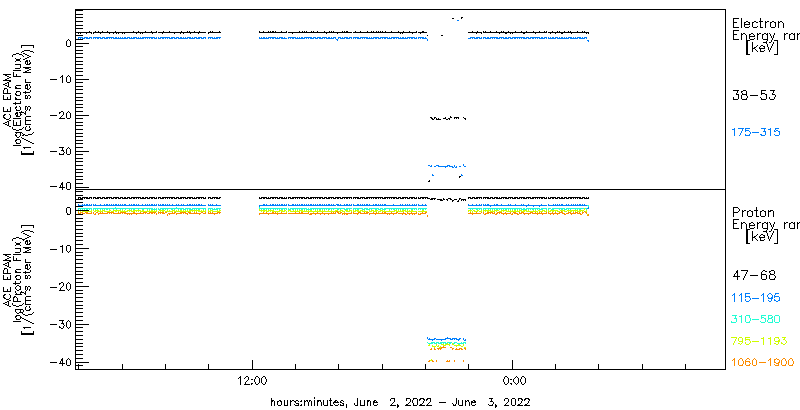Click the -30 tick label on proton axis
Viewport: 800px width, 410px height.
[x=60, y=324]
